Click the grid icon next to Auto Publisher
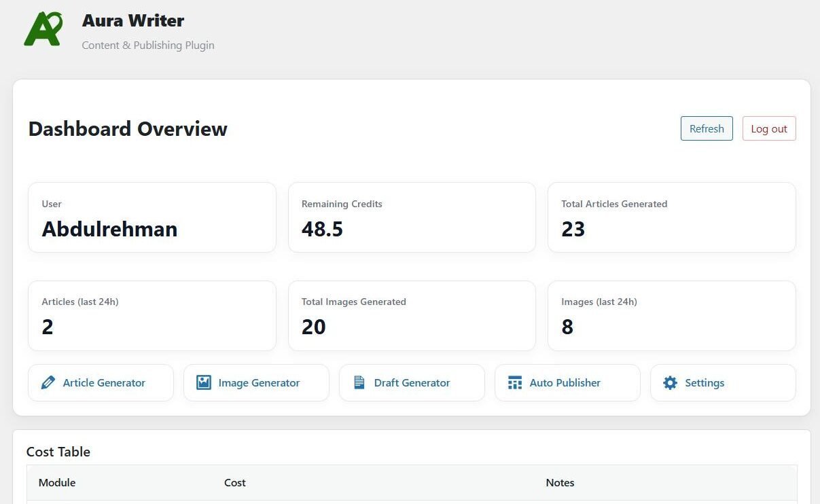Viewport: 820px width, 504px height. (x=514, y=382)
